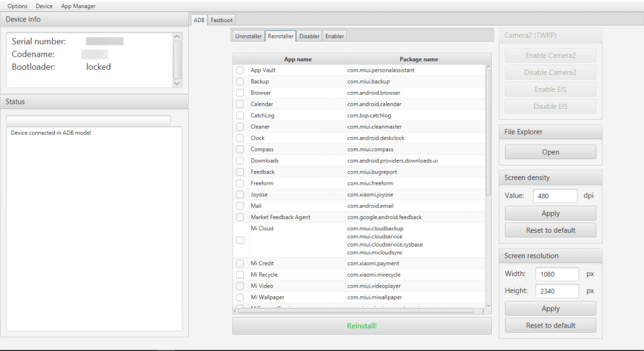Image resolution: width=644 pixels, height=351 pixels.
Task: Click the Reinstall! button
Action: [362, 326]
